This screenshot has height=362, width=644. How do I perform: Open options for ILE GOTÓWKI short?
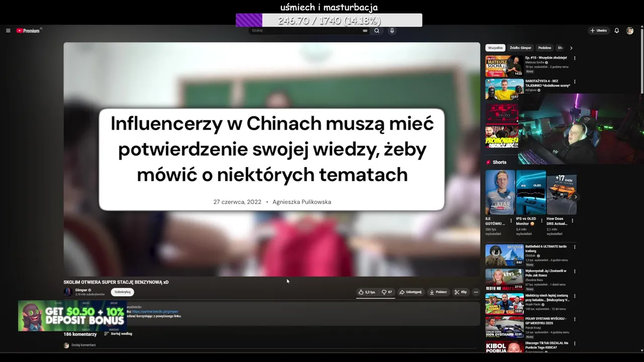coord(511,220)
